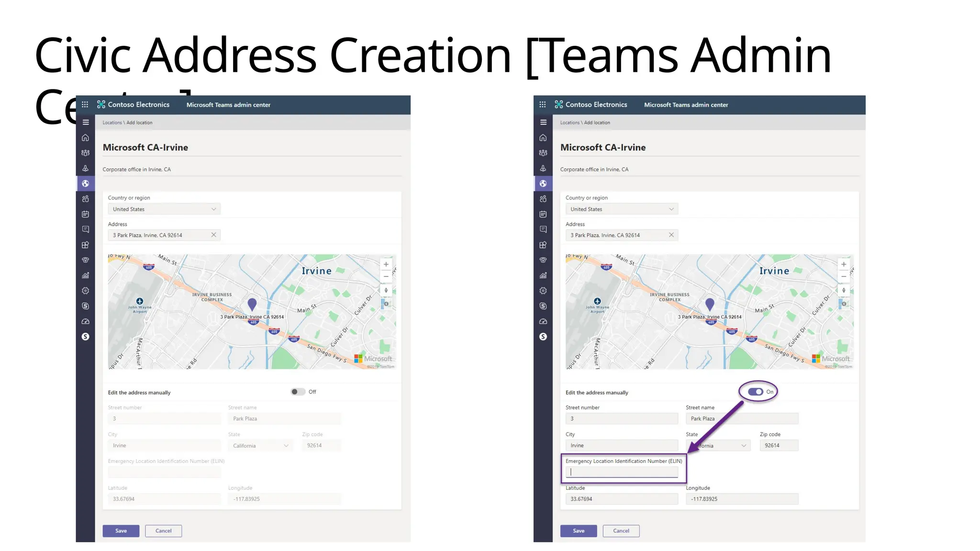Click Latitude 33.67694 field in left window
The width and height of the screenshot is (980, 551).
tap(164, 499)
